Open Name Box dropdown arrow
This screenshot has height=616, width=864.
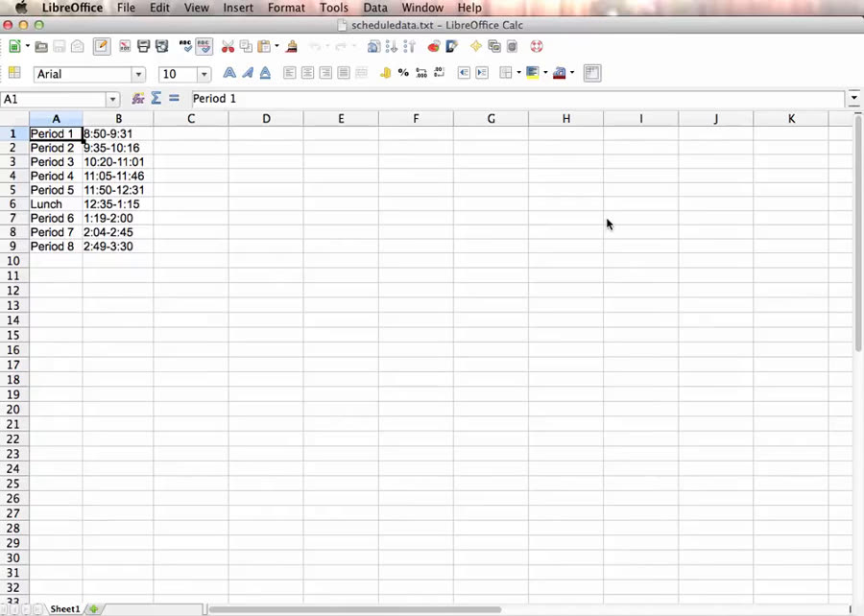[x=112, y=99]
